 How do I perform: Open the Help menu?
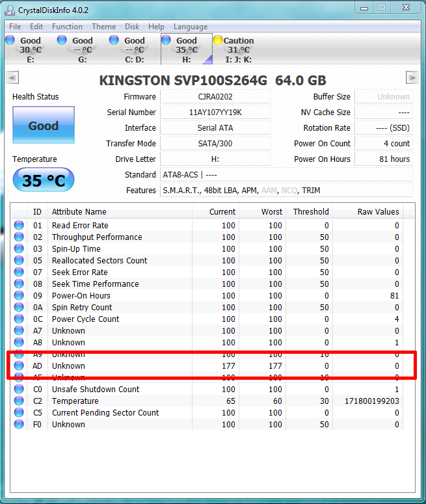156,27
